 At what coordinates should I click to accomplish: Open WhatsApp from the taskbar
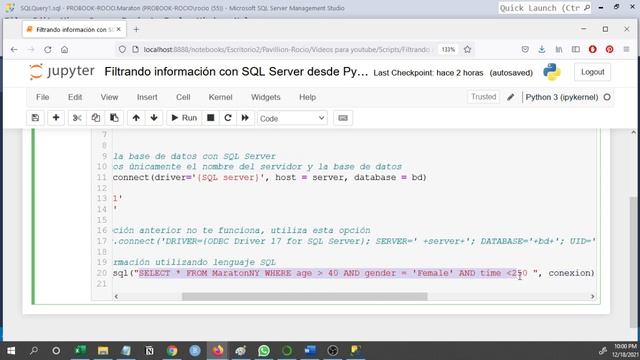[264, 350]
